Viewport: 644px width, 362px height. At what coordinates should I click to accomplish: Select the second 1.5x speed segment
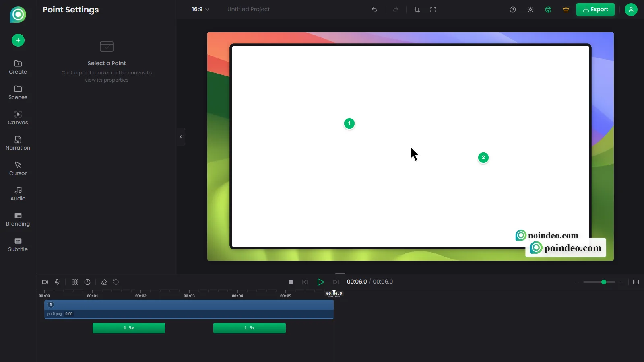[250, 328]
